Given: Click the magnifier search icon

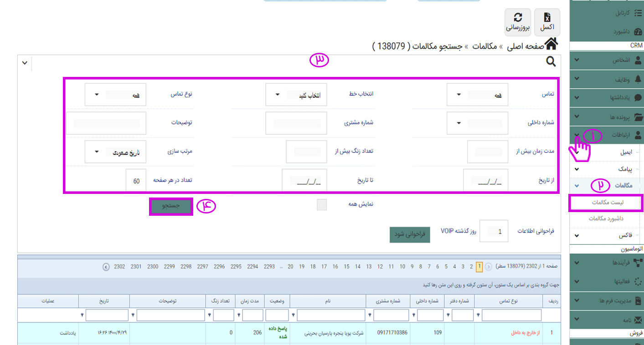Looking at the screenshot, I should click(551, 62).
